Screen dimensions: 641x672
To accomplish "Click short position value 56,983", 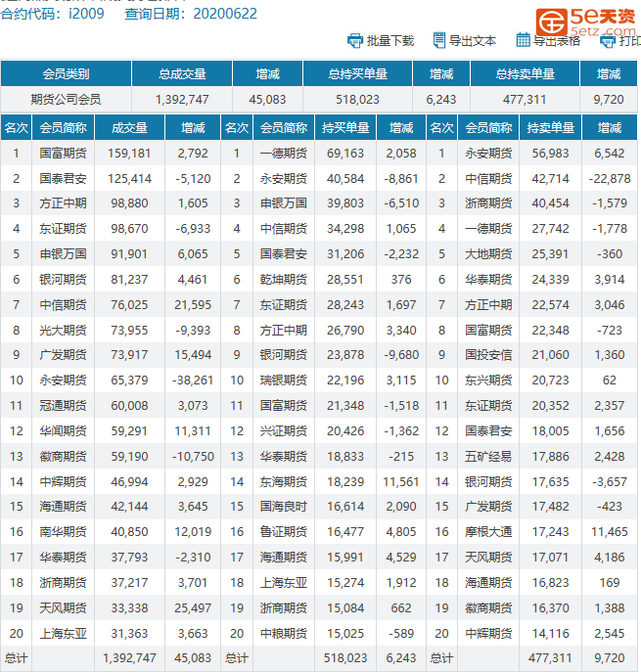I will (x=551, y=153).
